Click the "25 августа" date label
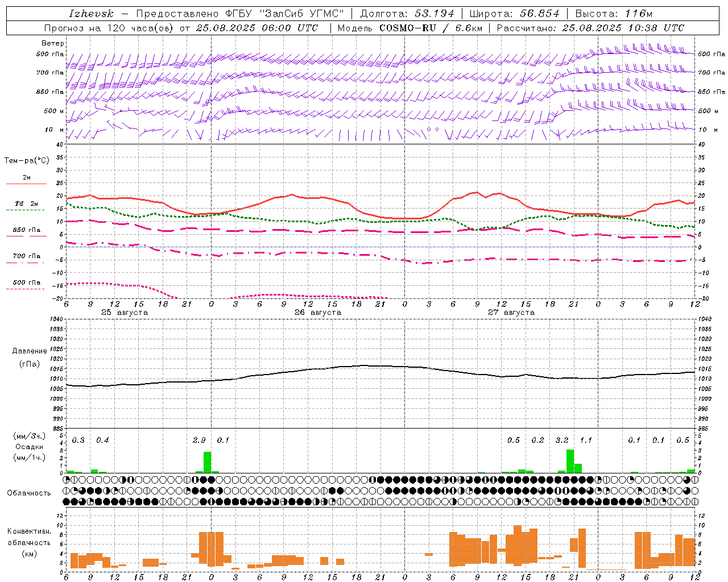728x582 pixels. pyautogui.click(x=125, y=313)
